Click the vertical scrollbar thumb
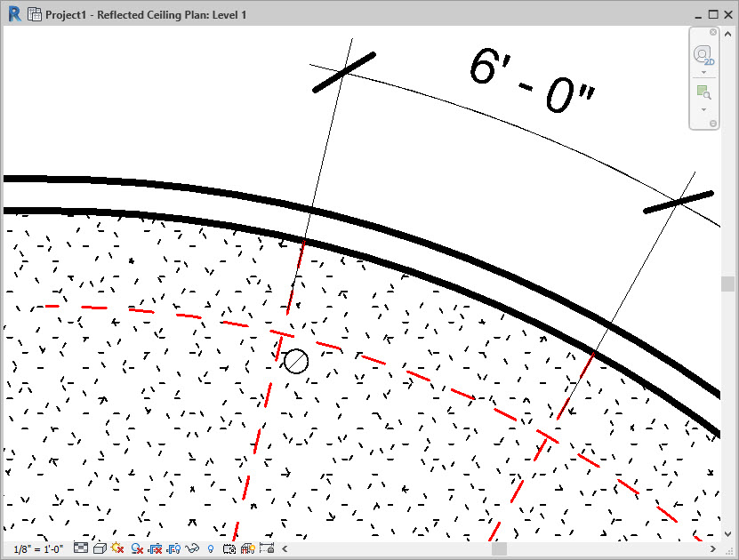 tap(728, 284)
